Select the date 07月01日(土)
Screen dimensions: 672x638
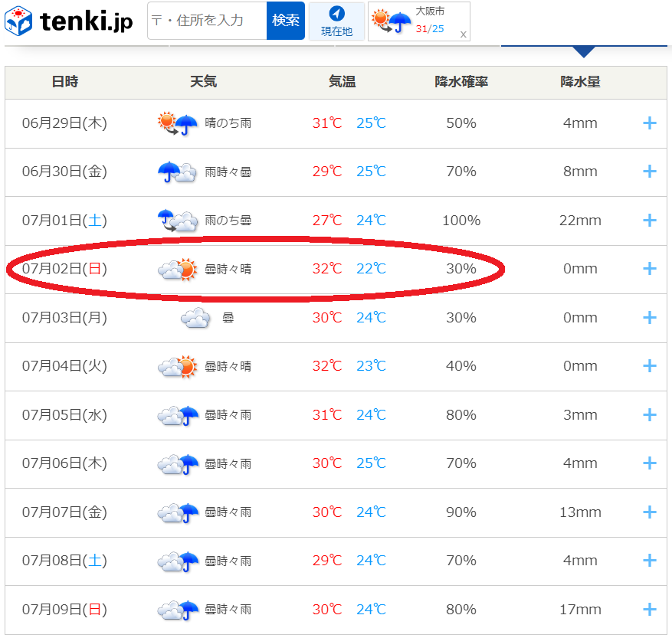point(64,221)
